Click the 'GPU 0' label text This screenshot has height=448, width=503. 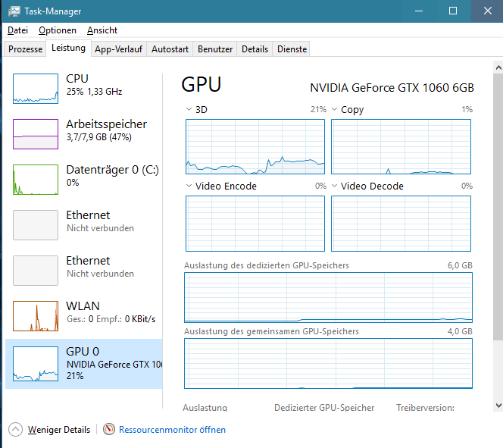[83, 352]
